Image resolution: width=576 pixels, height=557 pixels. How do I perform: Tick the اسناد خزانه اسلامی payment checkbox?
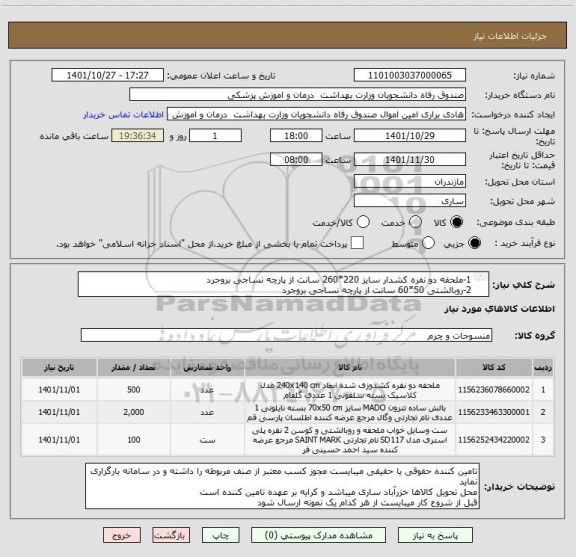[357, 243]
